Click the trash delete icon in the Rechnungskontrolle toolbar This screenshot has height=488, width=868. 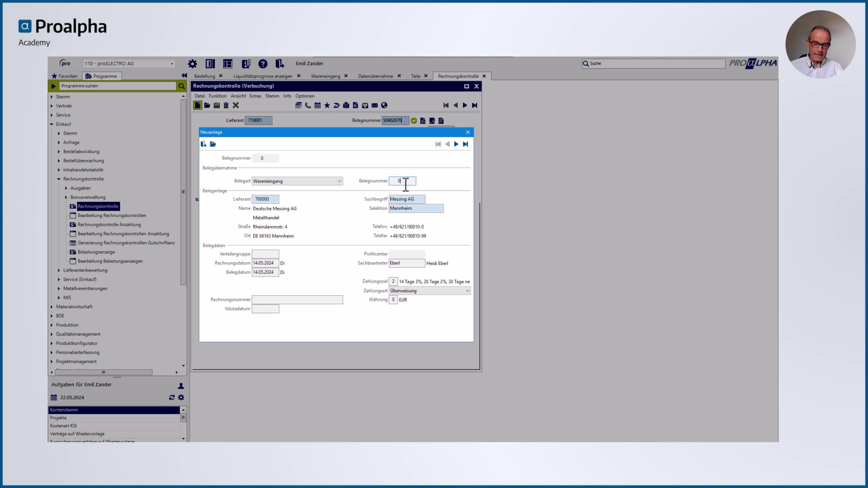pos(226,106)
